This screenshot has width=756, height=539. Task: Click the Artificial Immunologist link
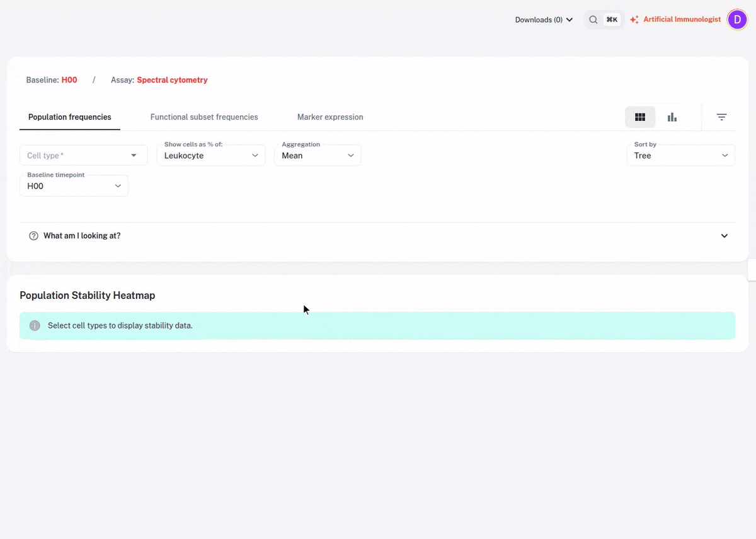(x=682, y=20)
